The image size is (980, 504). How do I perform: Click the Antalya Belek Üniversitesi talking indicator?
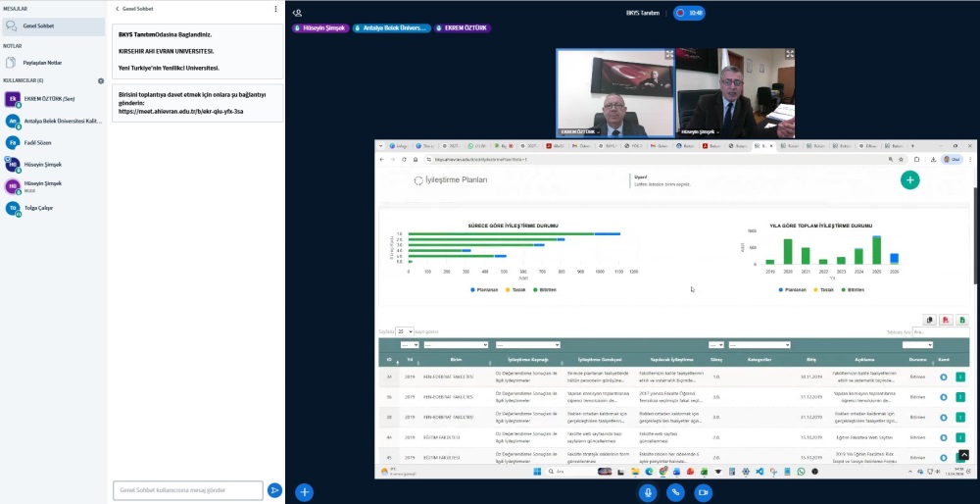(391, 28)
